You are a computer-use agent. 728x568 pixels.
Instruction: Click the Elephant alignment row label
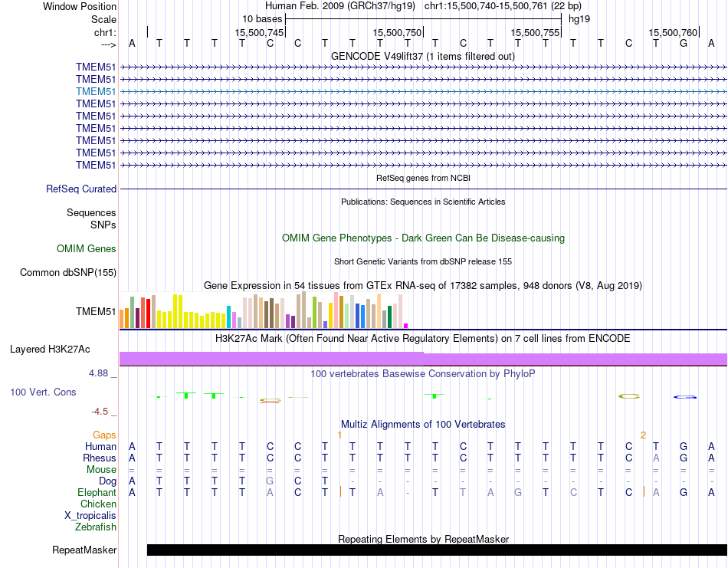pyautogui.click(x=97, y=493)
